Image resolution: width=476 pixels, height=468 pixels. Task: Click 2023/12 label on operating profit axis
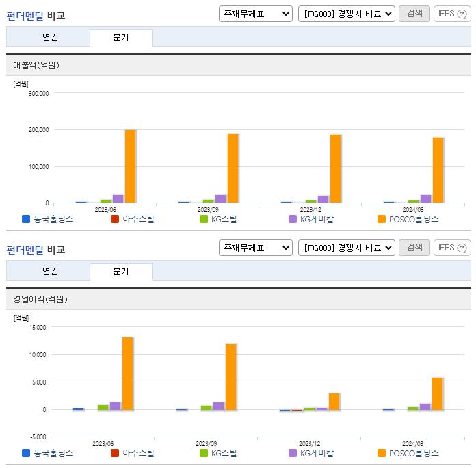coord(309,443)
